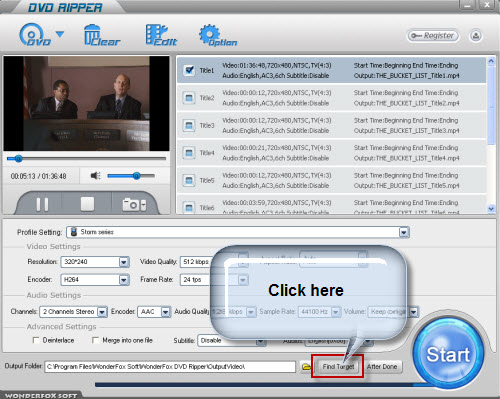The height and width of the screenshot is (399, 500).
Task: Click the After Done button
Action: (x=382, y=367)
